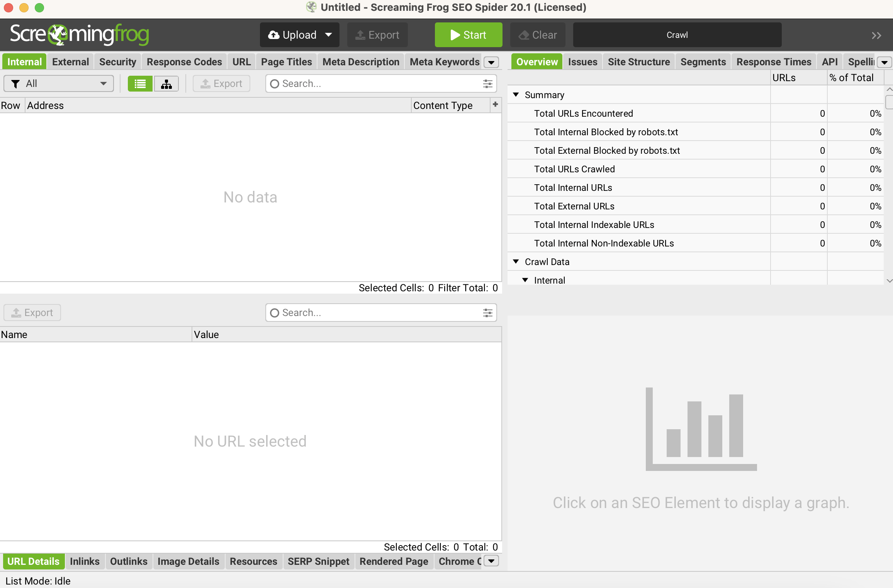Sort by the Address column header

(x=218, y=105)
